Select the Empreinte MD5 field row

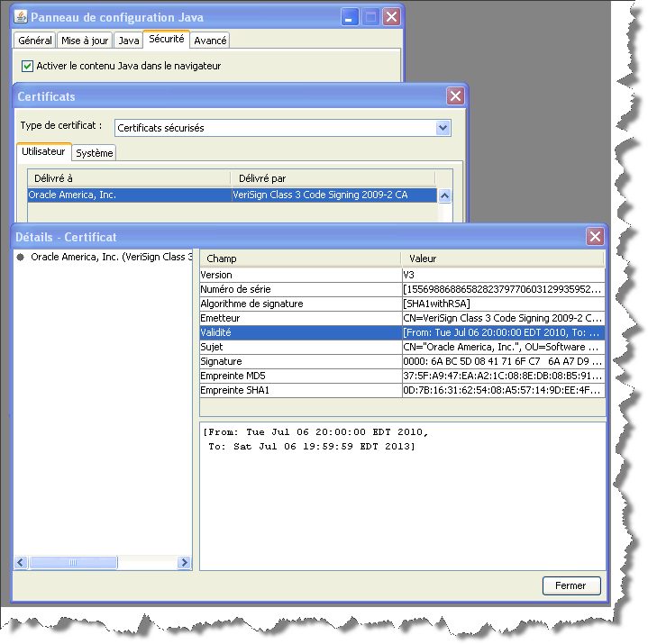[x=402, y=376]
